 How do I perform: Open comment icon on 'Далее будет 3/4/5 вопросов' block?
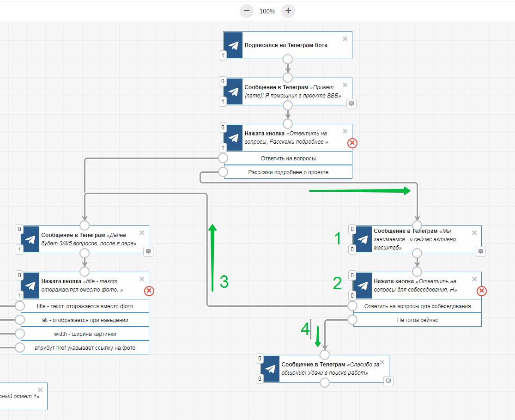point(148,251)
